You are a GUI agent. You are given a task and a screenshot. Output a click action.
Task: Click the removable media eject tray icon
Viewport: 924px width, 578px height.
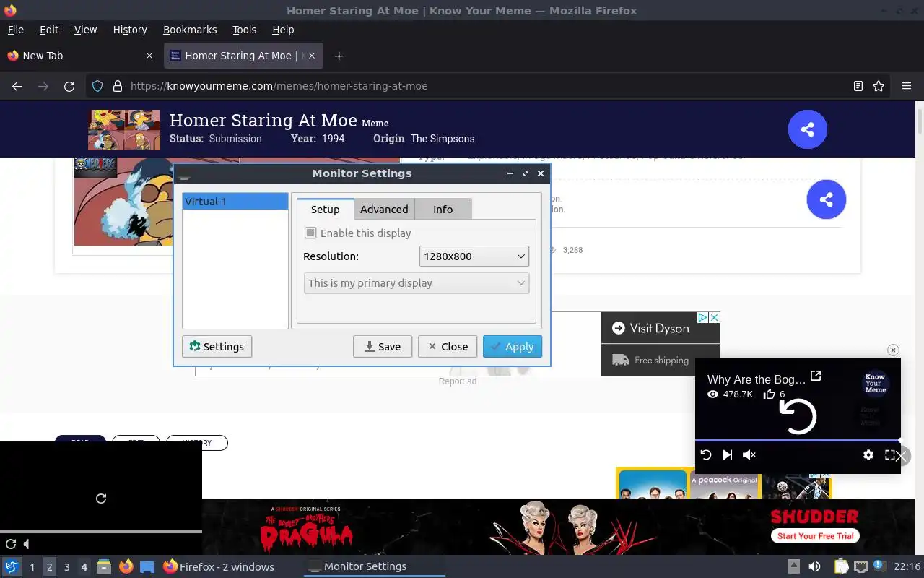click(793, 566)
